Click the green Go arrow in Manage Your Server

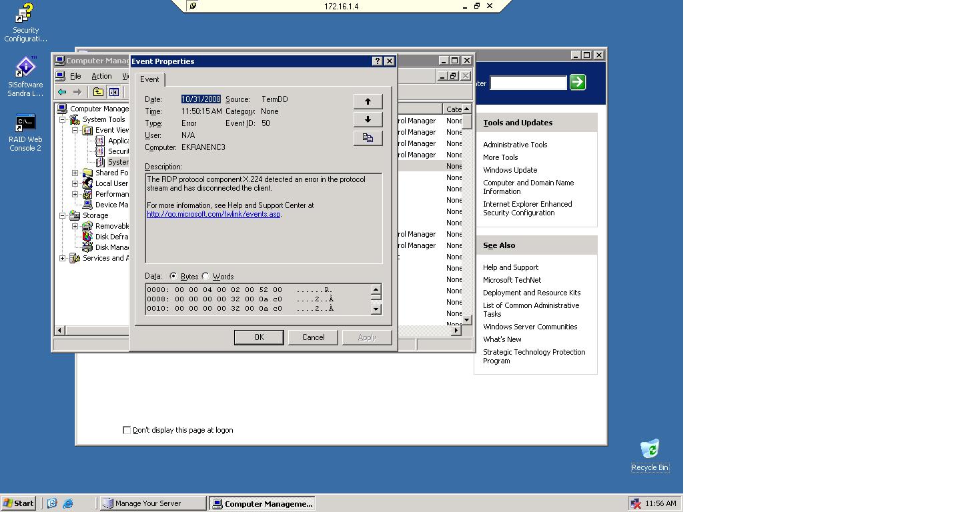(578, 82)
